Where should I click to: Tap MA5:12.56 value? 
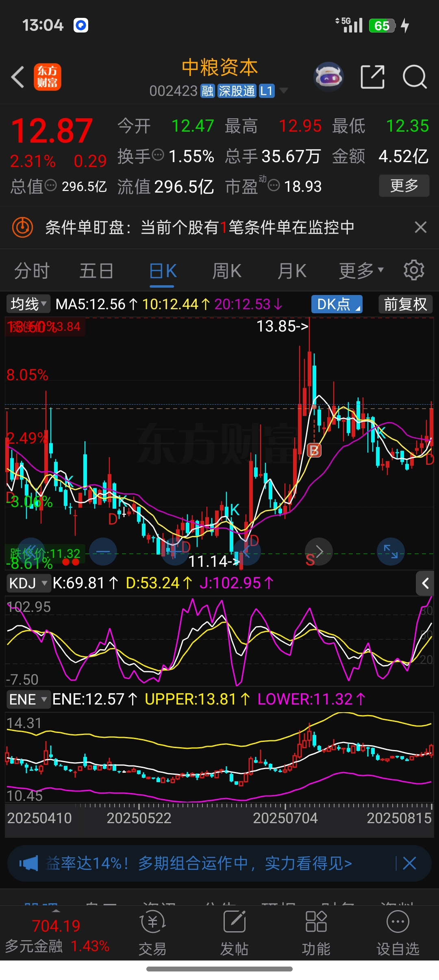pyautogui.click(x=97, y=304)
